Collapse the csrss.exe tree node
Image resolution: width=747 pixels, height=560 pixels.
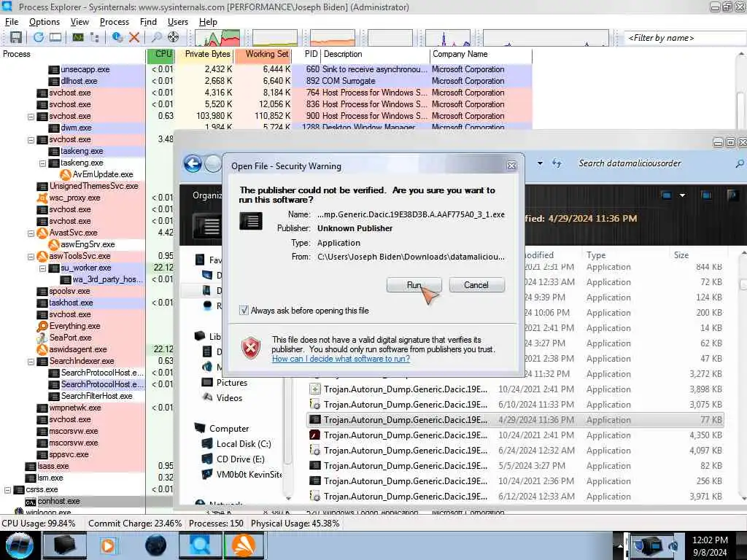(7, 489)
